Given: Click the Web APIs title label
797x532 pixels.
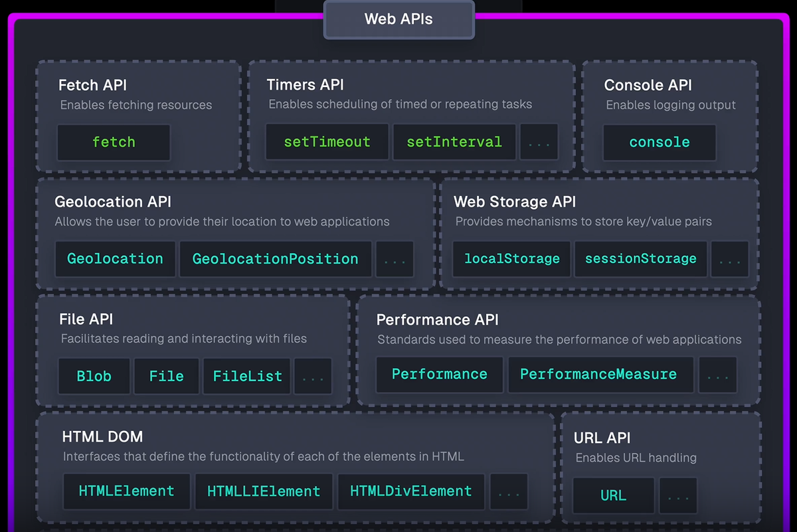Looking at the screenshot, I should [398, 19].
